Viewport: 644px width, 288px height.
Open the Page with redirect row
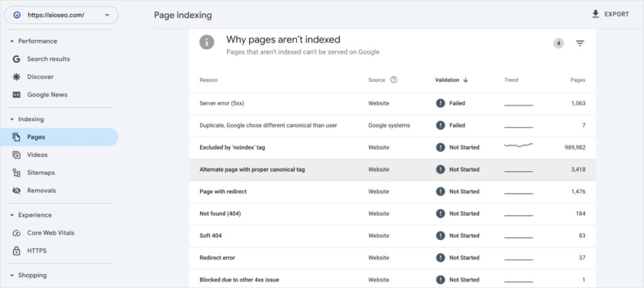pyautogui.click(x=392, y=192)
